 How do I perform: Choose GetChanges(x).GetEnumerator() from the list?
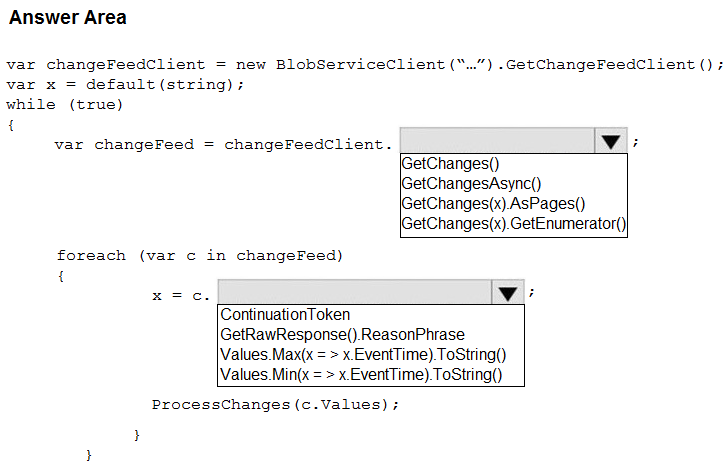[x=514, y=224]
